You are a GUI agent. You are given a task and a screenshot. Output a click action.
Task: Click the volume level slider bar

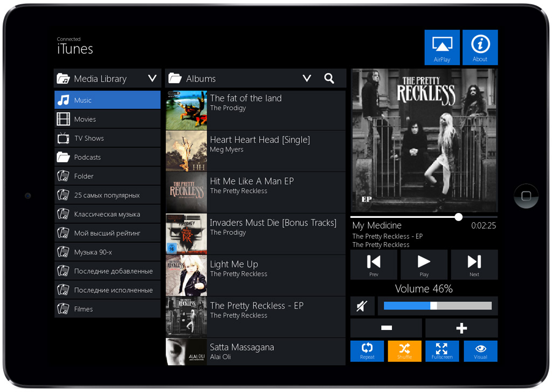437,306
